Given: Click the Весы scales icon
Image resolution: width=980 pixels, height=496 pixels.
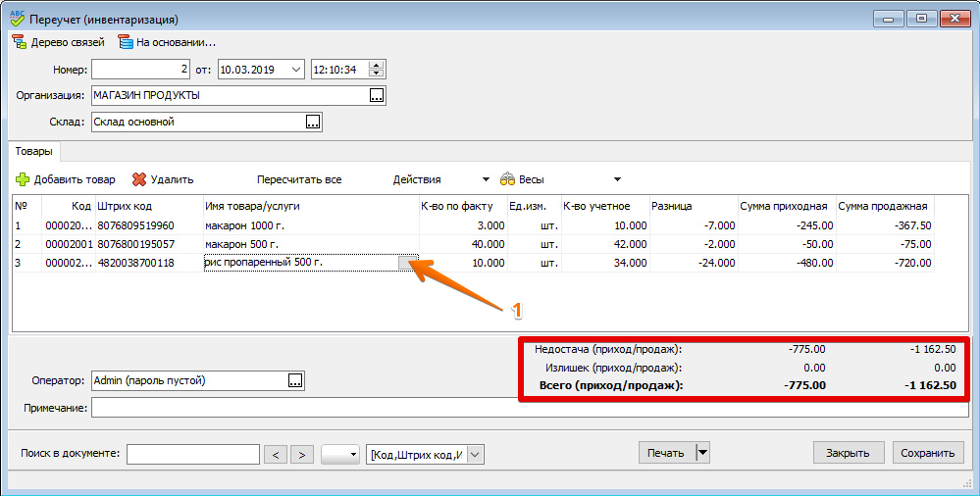Looking at the screenshot, I should pyautogui.click(x=507, y=179).
